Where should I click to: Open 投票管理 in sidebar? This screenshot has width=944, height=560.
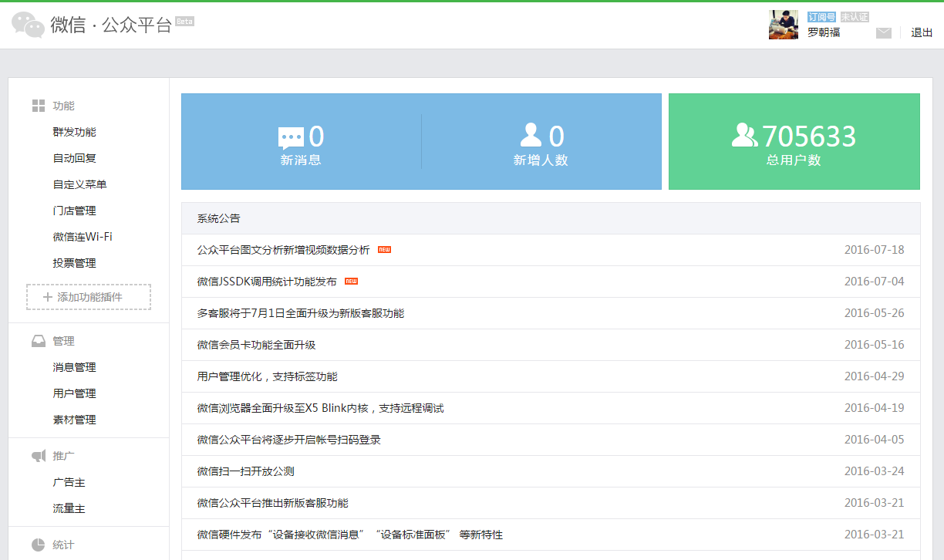pos(75,263)
